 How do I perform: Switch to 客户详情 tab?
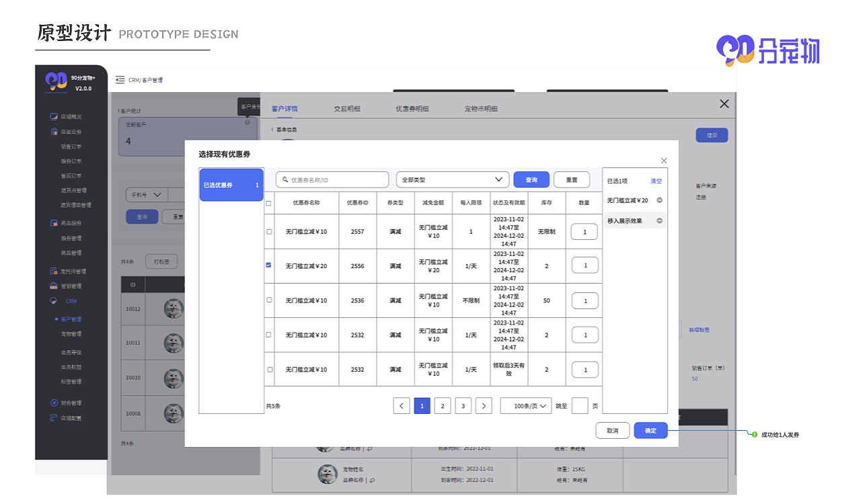click(x=285, y=109)
